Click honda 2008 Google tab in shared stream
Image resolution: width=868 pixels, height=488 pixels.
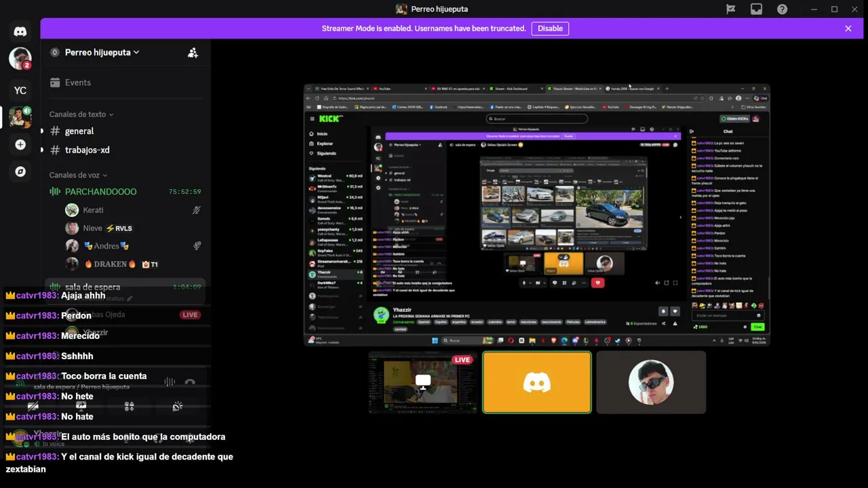[x=632, y=89]
